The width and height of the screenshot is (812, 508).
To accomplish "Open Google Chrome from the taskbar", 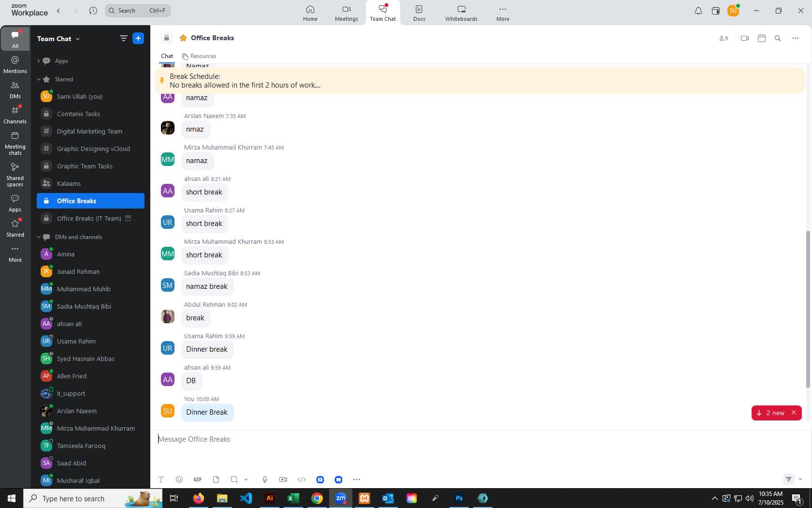I will pyautogui.click(x=317, y=498).
